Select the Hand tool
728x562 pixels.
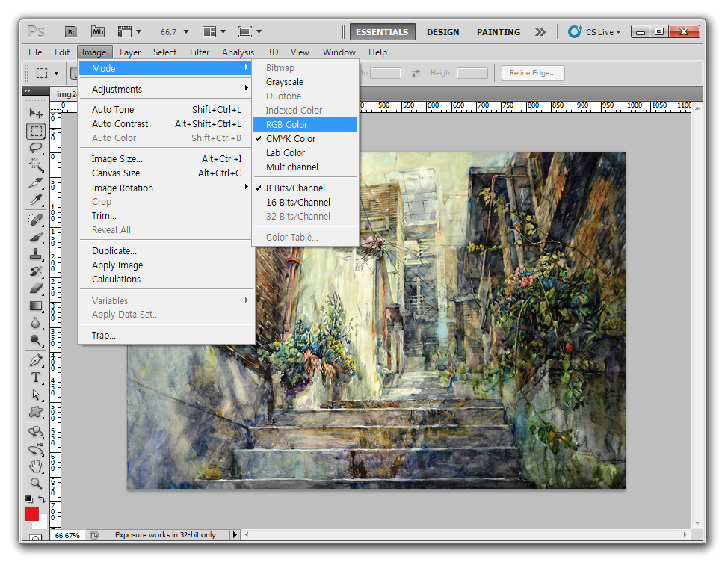click(36, 466)
